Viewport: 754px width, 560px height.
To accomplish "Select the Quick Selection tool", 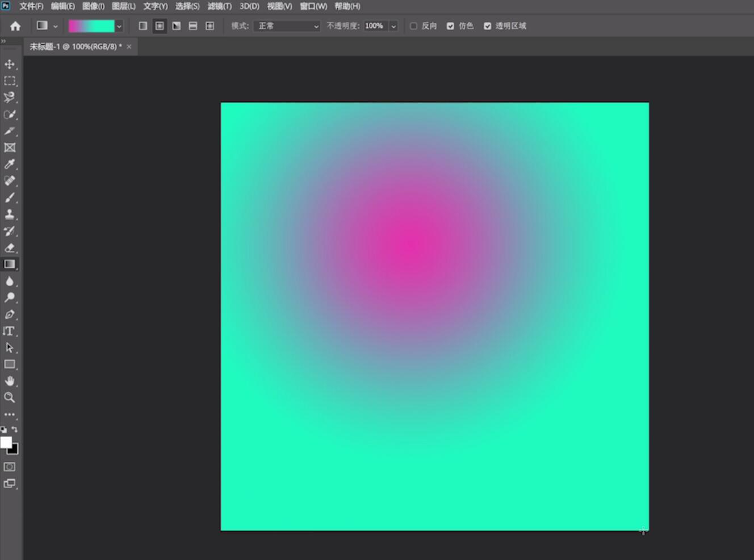I will click(10, 115).
